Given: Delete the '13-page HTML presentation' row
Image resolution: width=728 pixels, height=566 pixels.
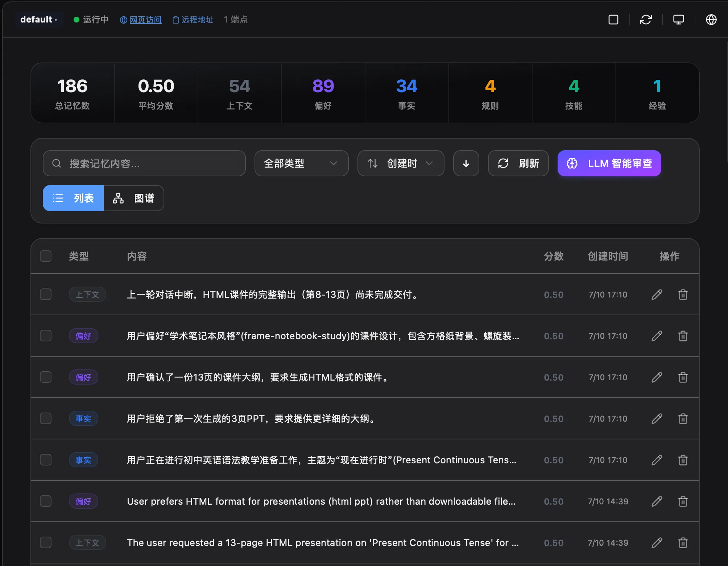Looking at the screenshot, I should point(683,543).
